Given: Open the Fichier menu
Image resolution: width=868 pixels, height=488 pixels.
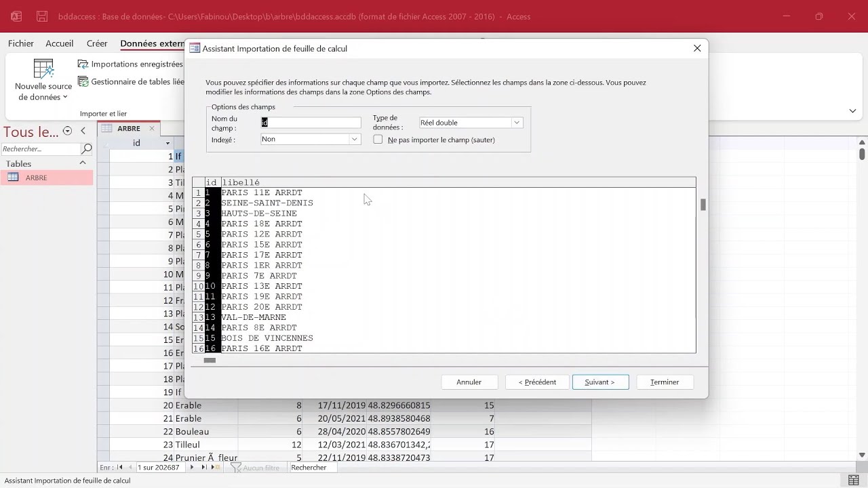Looking at the screenshot, I should point(21,43).
